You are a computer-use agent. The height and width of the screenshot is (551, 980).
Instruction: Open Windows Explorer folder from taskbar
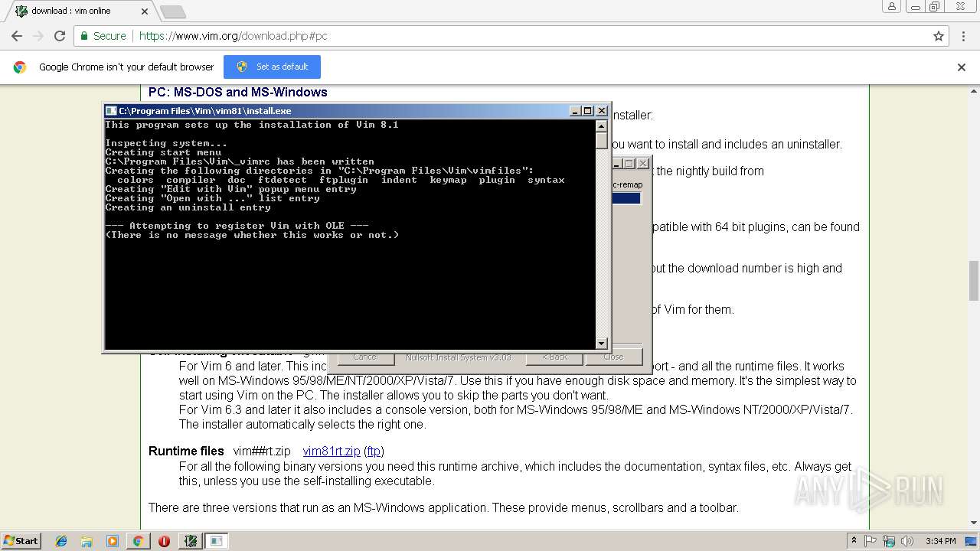(x=87, y=541)
